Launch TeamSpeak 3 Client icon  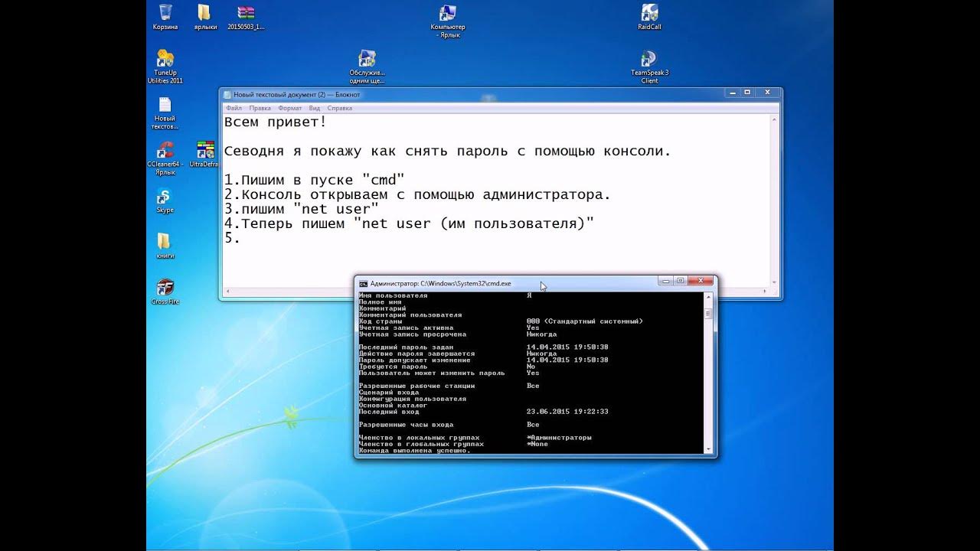click(649, 67)
